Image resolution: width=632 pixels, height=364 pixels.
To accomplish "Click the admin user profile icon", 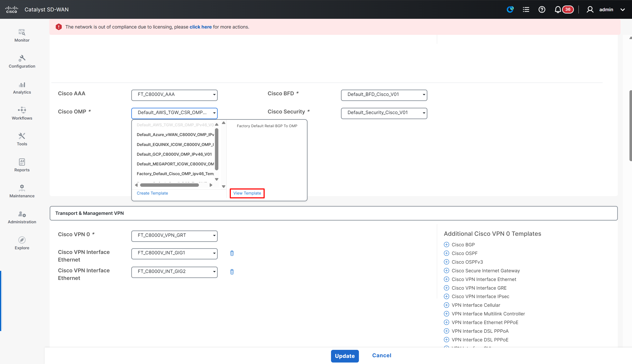I will (x=590, y=10).
